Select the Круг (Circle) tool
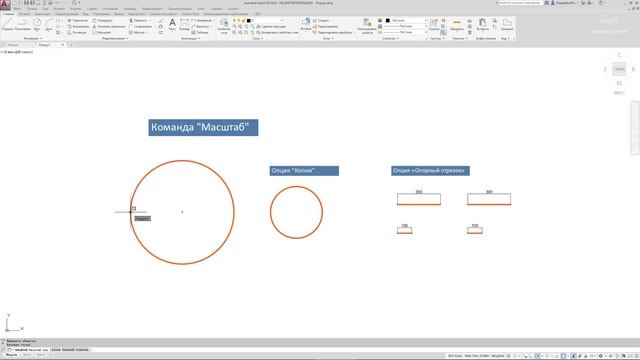 click(37, 24)
